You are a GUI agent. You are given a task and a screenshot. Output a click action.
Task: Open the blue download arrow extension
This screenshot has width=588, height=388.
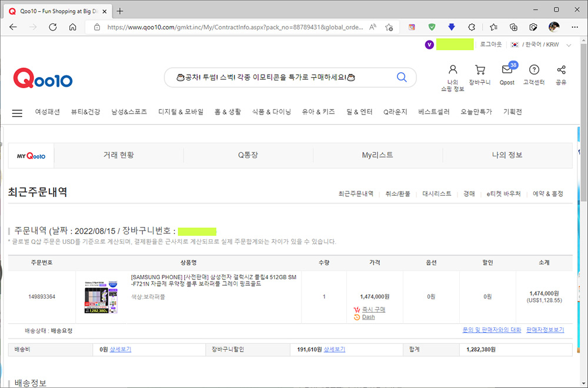click(x=452, y=27)
